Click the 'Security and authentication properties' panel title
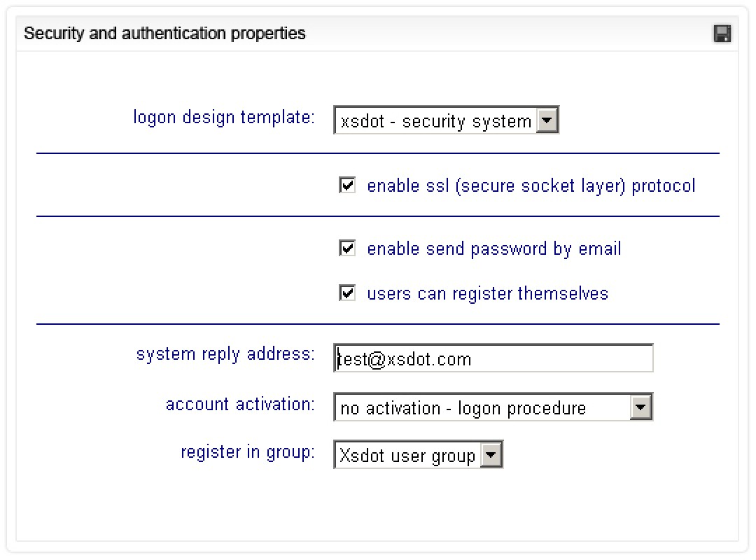 [164, 33]
